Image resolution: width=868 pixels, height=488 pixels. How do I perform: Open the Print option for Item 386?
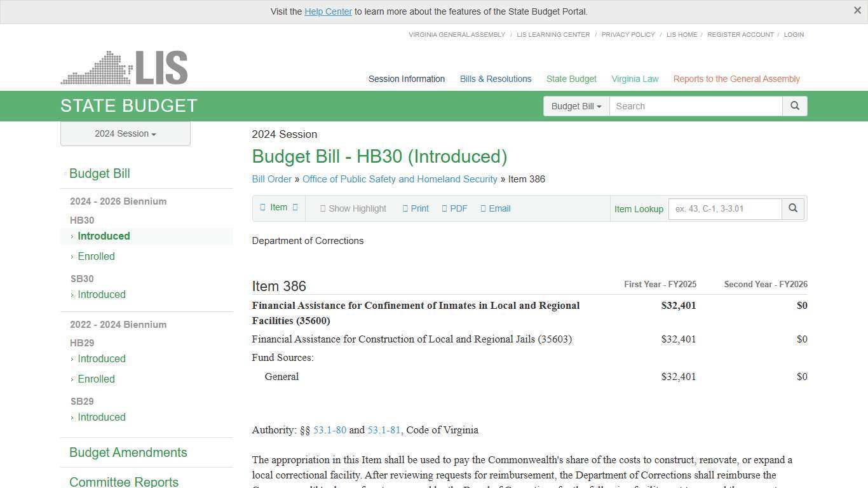click(x=416, y=208)
